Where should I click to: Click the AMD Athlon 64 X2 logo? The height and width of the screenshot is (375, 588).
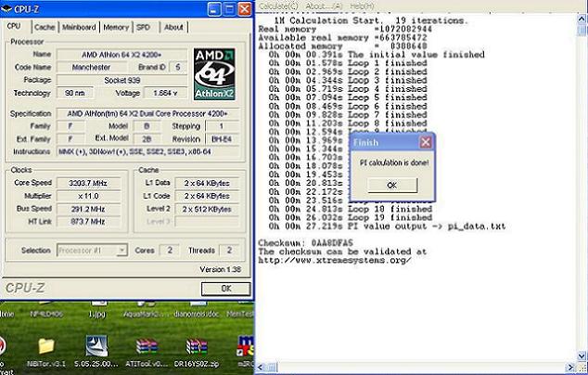(x=214, y=74)
